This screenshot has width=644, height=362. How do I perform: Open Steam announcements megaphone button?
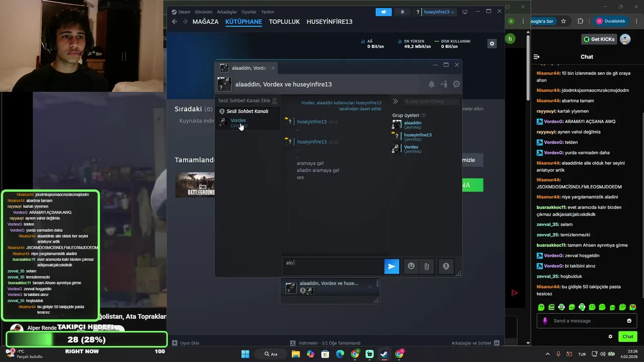[383, 12]
